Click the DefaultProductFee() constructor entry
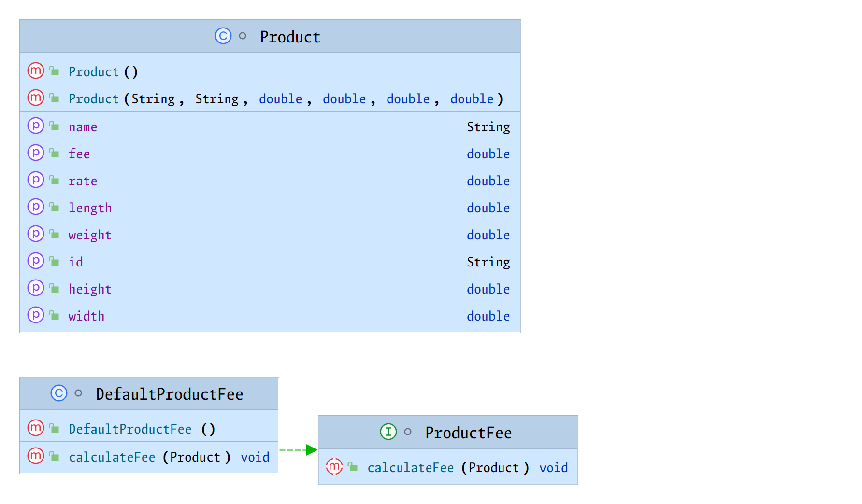Viewport: 862px width, 504px height. click(130, 429)
